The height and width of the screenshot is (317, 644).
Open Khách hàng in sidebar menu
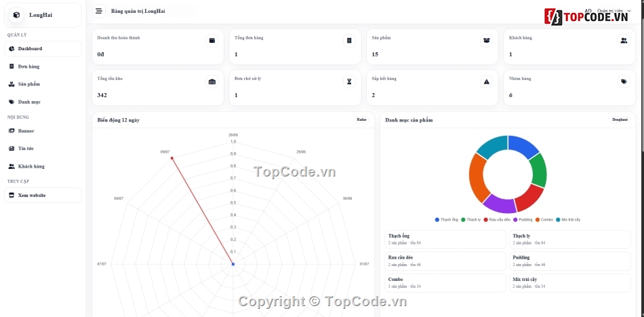(43, 166)
